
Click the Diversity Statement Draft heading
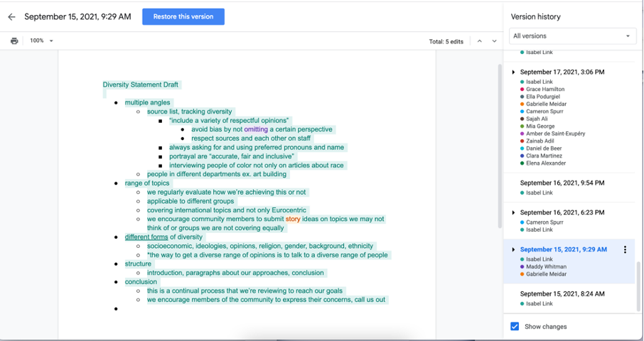click(x=141, y=85)
